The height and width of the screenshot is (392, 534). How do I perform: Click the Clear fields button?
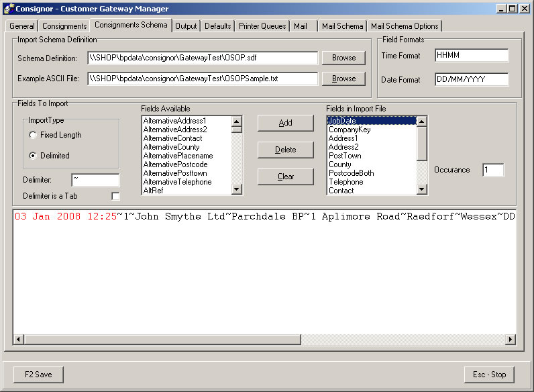[285, 177]
